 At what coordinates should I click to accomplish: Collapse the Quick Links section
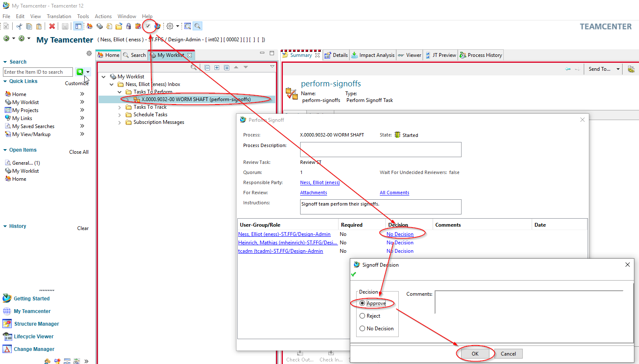[5, 81]
